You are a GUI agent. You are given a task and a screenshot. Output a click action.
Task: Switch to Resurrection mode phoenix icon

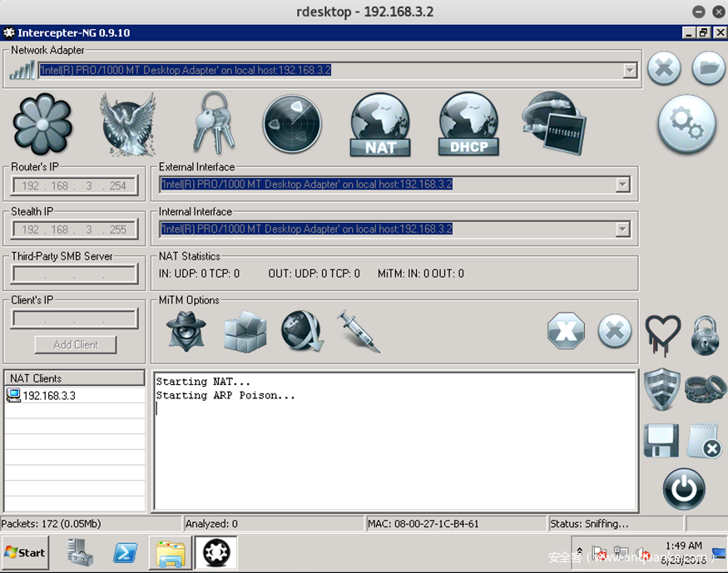[128, 125]
